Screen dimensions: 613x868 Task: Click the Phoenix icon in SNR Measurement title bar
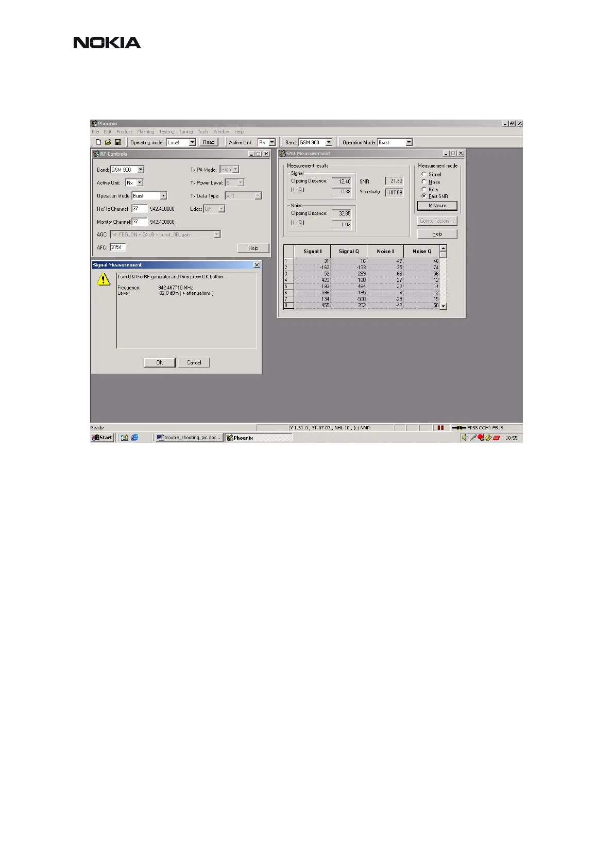(282, 153)
